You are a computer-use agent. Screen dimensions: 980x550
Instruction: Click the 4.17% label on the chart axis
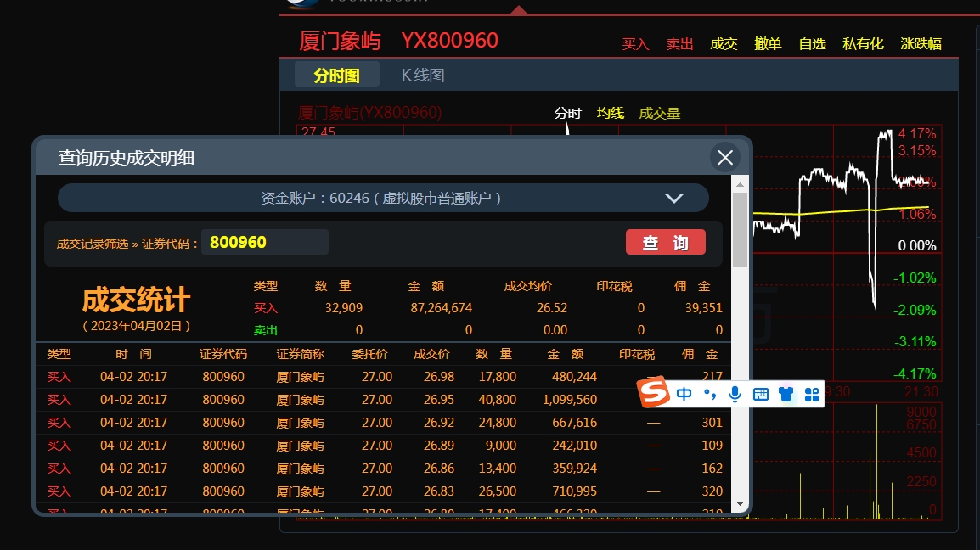coord(917,134)
